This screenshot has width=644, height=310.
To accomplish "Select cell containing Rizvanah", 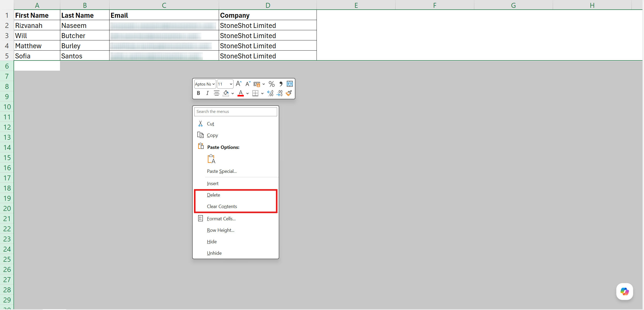I will click(x=37, y=25).
